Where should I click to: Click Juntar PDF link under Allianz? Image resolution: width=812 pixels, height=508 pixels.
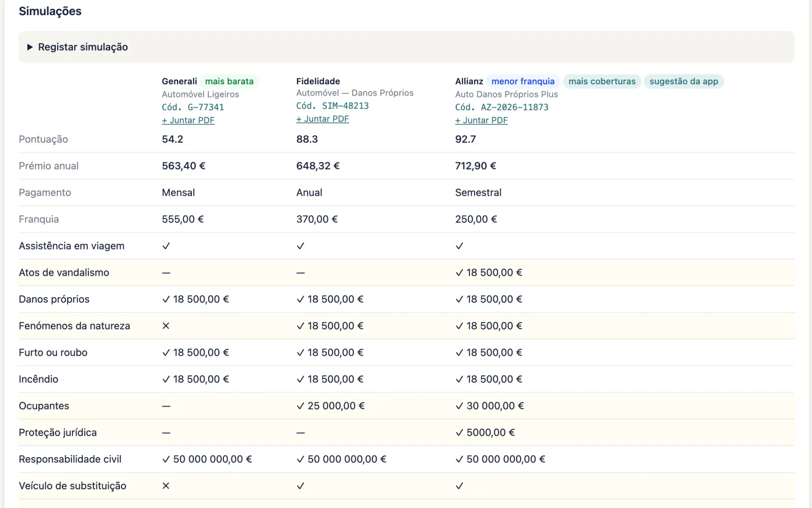[482, 120]
